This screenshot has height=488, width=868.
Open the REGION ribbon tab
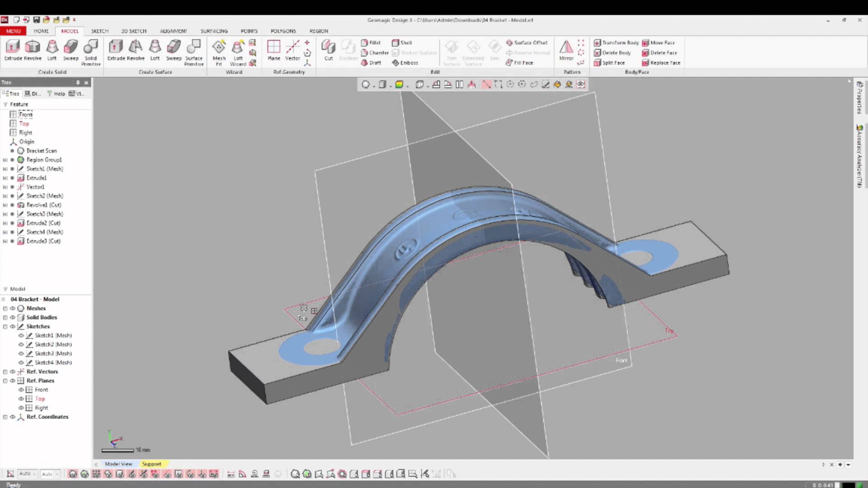(x=319, y=31)
